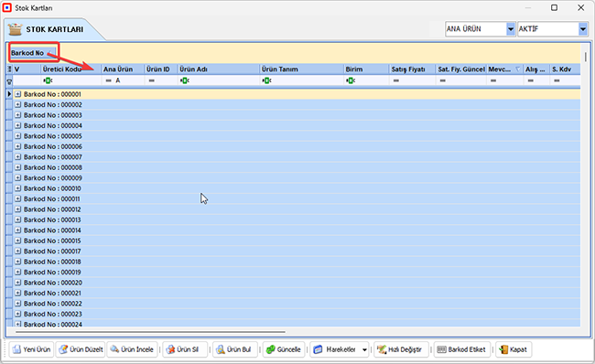Sort by Birim column header

[x=366, y=69]
